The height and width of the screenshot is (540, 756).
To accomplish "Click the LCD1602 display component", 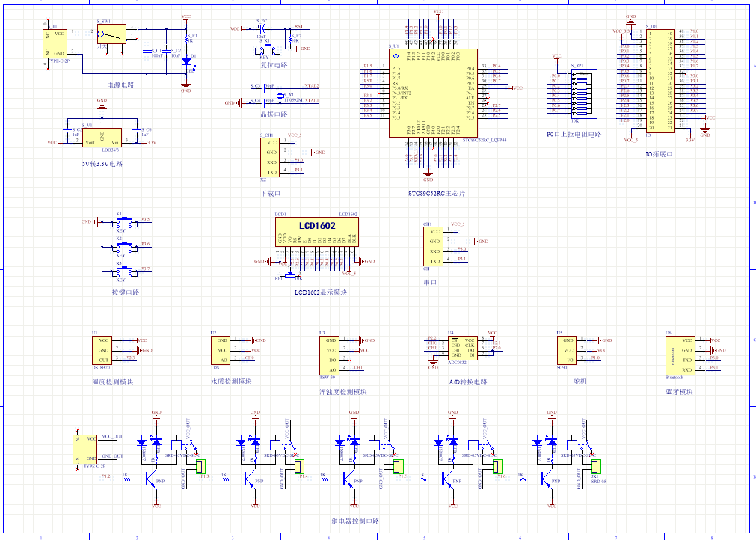I will pos(317,232).
